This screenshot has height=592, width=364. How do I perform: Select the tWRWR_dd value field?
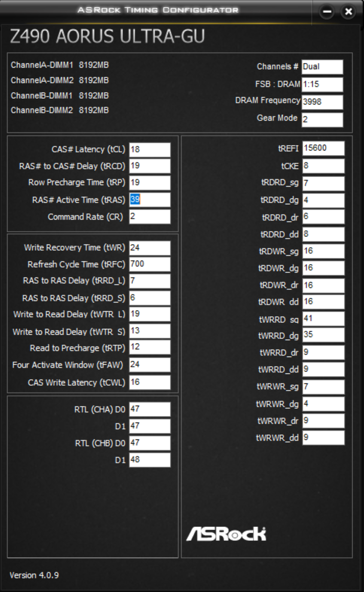point(323,437)
